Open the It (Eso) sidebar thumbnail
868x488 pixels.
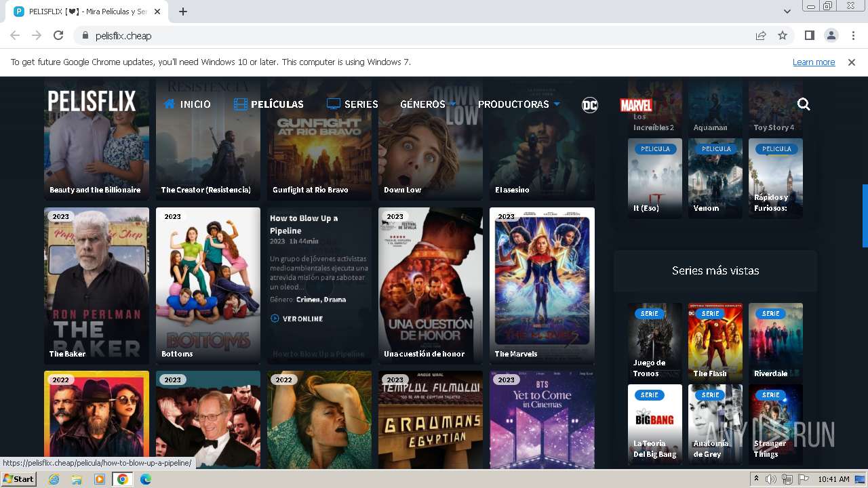pyautogui.click(x=655, y=178)
